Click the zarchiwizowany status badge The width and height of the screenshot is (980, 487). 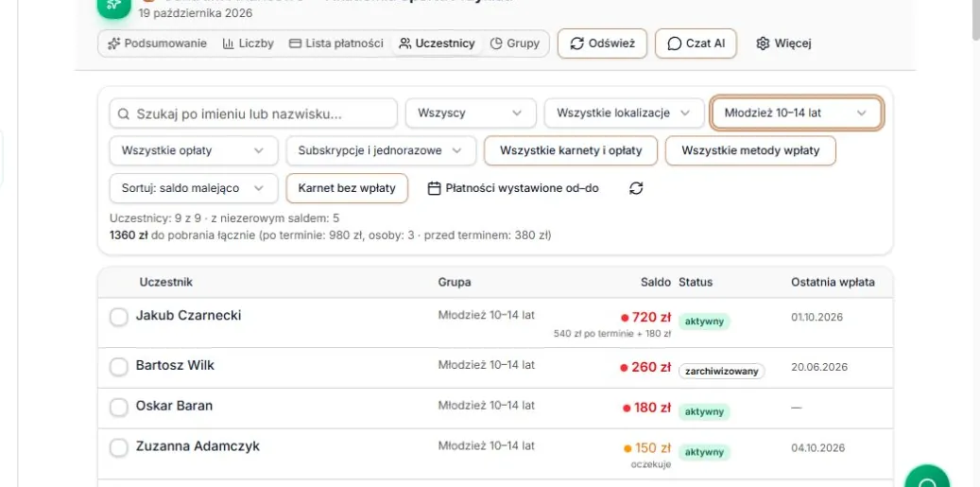pos(722,372)
